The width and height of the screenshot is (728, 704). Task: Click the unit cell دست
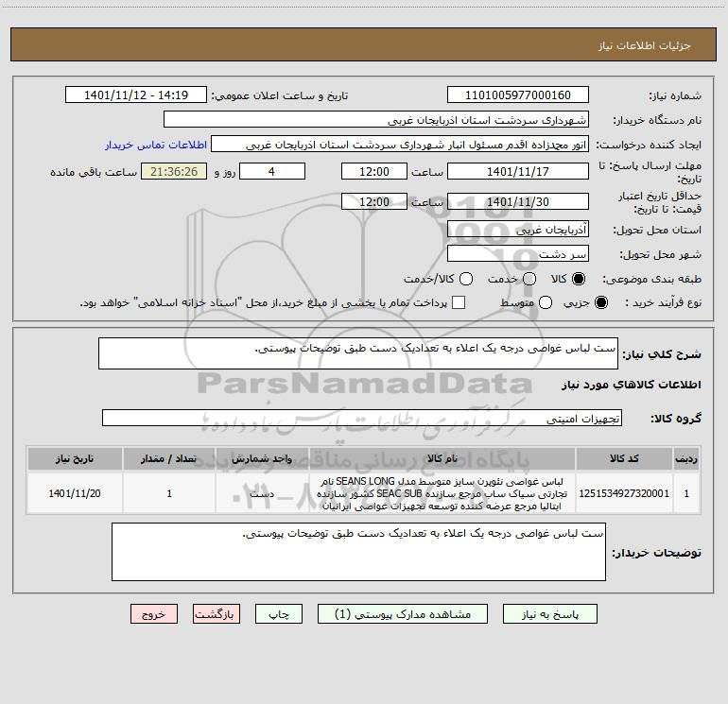[x=262, y=493]
